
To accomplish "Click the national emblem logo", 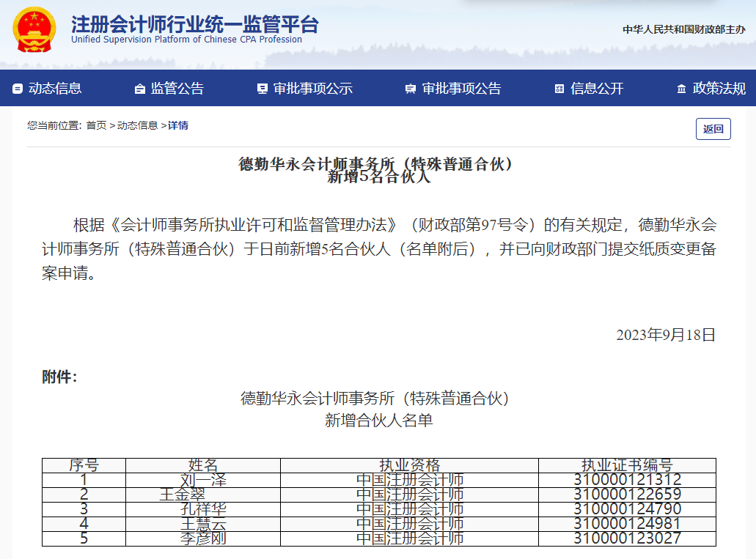I will (34, 29).
